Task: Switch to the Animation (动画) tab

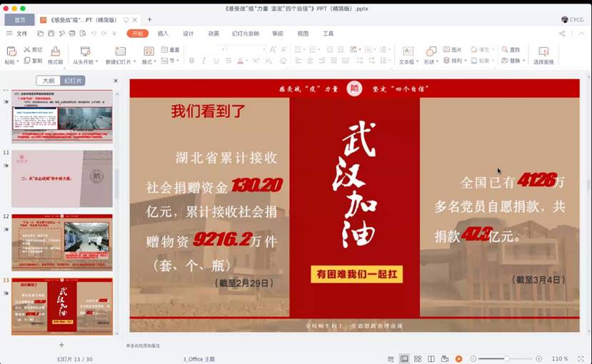Action: 214,34
